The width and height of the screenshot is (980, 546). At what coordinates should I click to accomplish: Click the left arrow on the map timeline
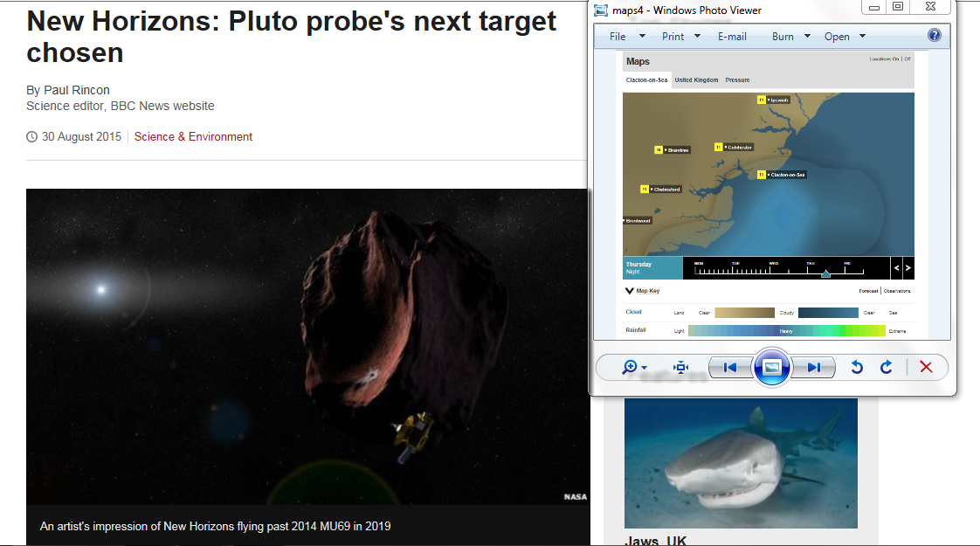point(896,267)
